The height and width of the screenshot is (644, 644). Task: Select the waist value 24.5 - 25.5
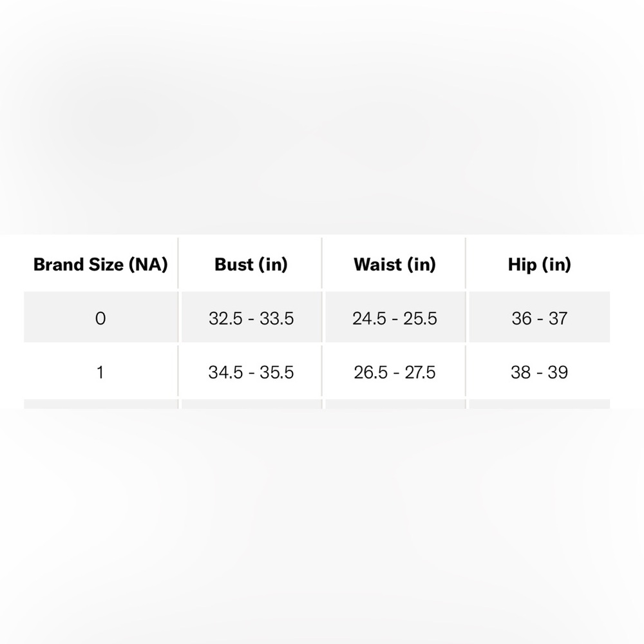point(395,318)
